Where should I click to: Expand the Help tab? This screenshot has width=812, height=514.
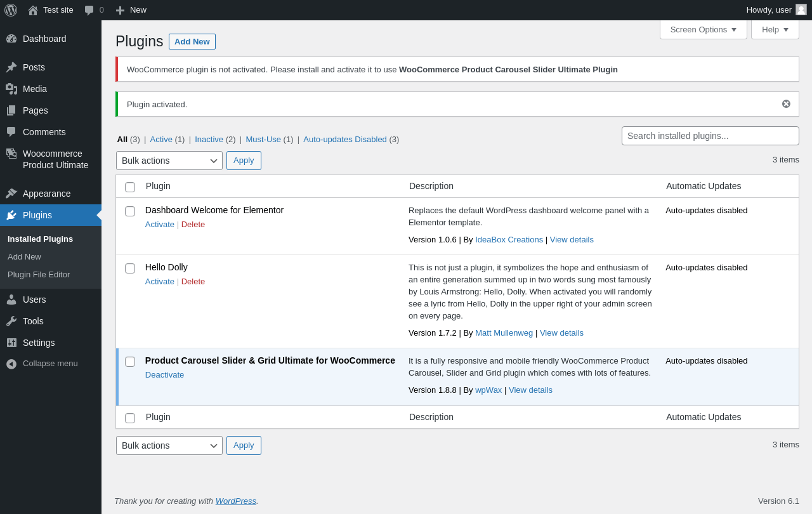pyautogui.click(x=775, y=29)
